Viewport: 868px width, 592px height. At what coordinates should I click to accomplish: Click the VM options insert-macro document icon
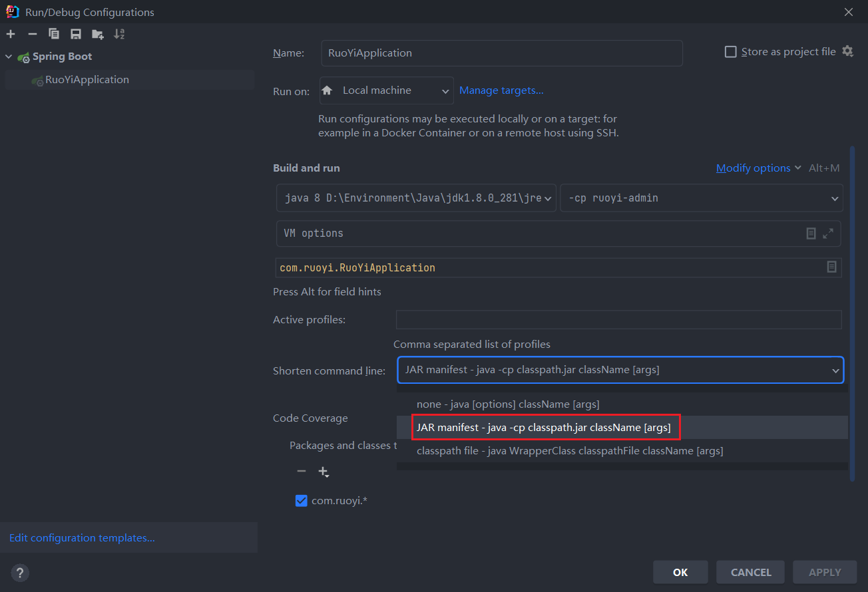coord(811,233)
